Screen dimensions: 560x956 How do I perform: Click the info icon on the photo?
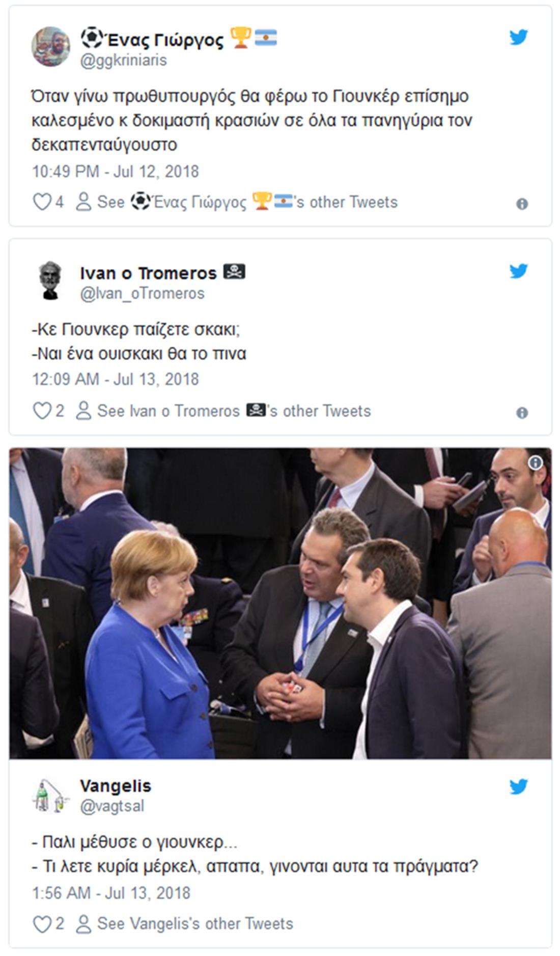click(x=535, y=462)
